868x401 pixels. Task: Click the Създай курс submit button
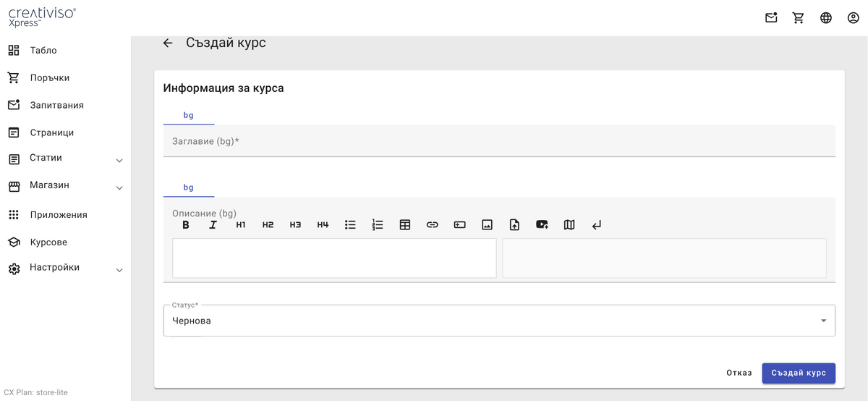tap(798, 373)
